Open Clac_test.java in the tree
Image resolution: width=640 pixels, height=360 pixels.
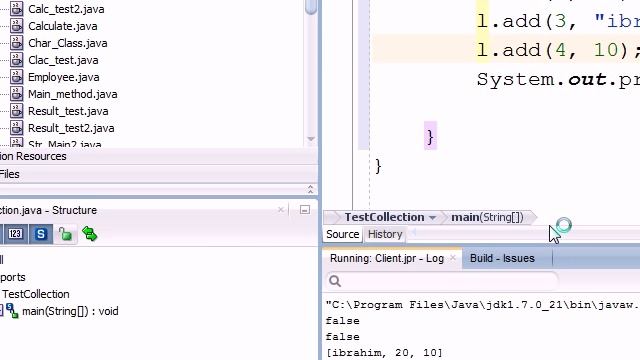pyautogui.click(x=63, y=60)
